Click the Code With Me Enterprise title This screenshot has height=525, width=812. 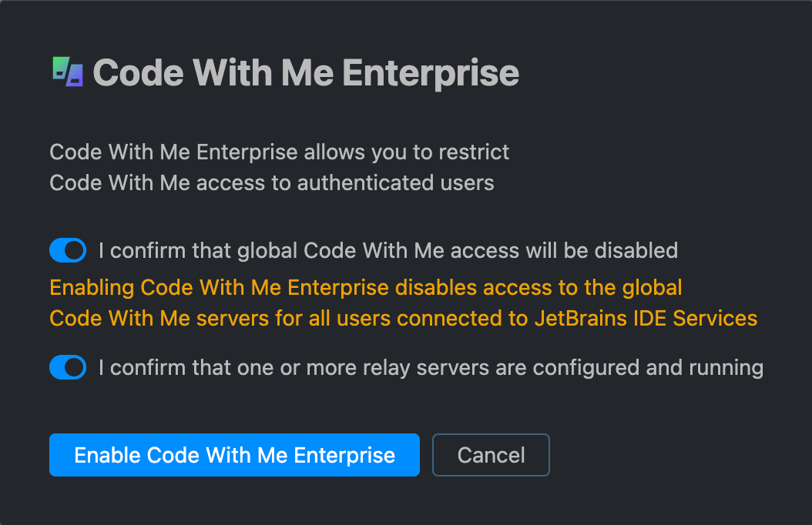pos(305,72)
